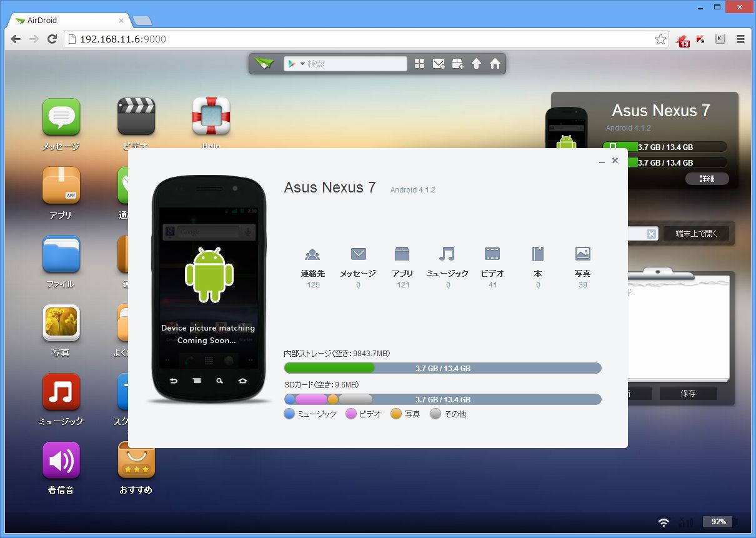
Task: Open the 着信音 speaker desktop icon
Action: click(61, 461)
